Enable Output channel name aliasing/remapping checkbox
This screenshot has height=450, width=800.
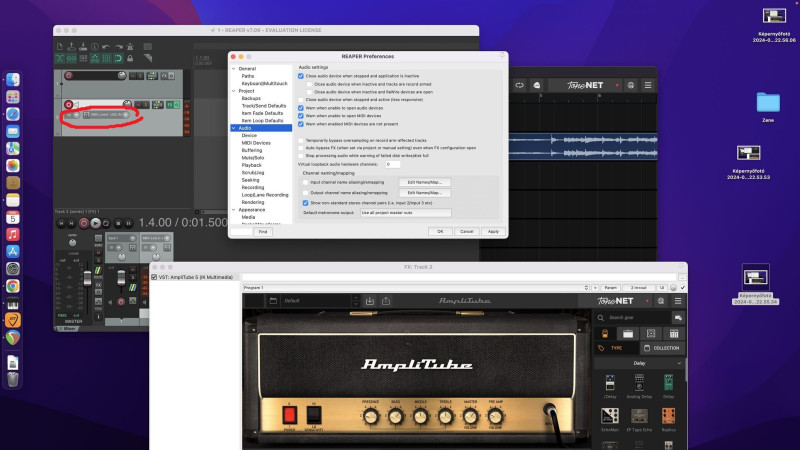click(306, 193)
